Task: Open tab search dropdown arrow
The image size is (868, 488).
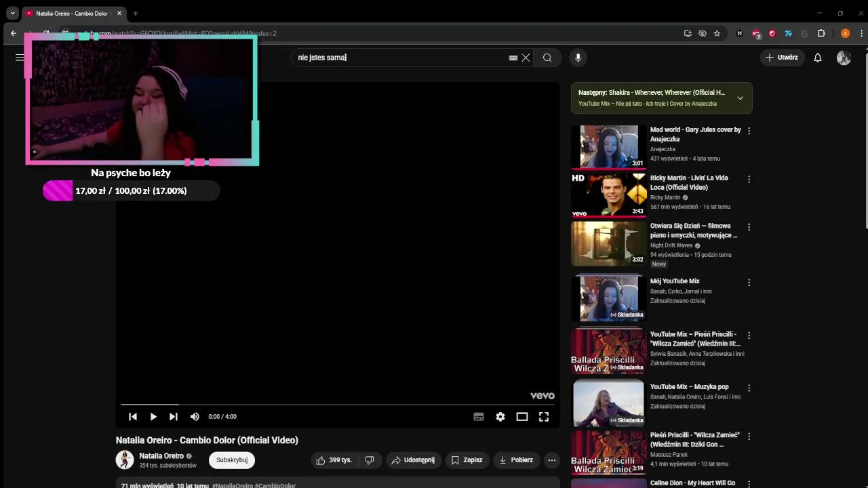Action: click(x=12, y=13)
